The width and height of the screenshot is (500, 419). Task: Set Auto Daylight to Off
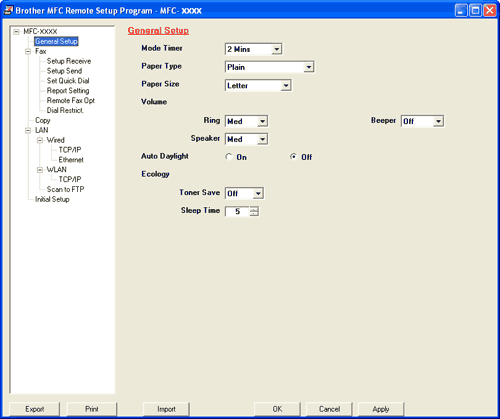[x=293, y=157]
